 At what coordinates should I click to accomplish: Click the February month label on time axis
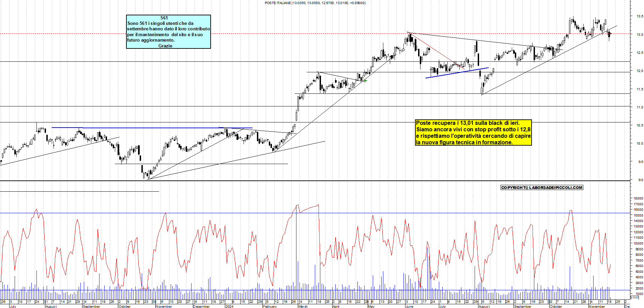point(270,306)
